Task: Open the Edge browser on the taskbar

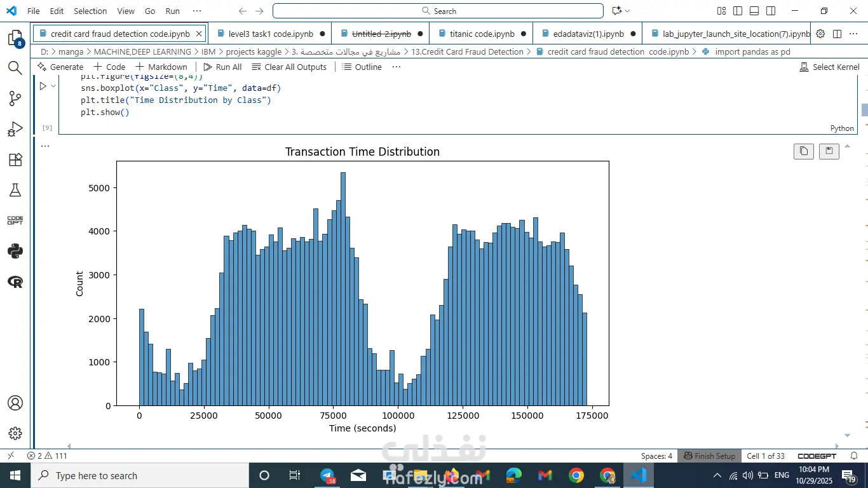Action: pyautogui.click(x=513, y=475)
